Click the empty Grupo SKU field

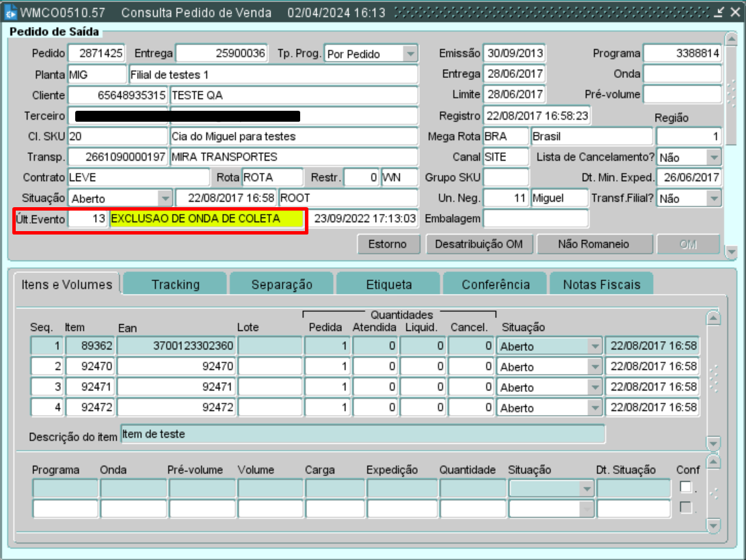(x=506, y=177)
